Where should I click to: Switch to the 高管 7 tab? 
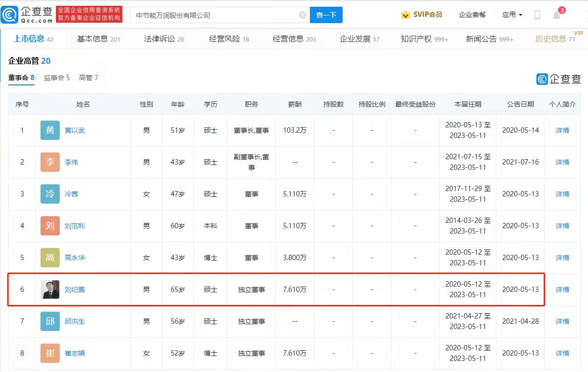[89, 78]
